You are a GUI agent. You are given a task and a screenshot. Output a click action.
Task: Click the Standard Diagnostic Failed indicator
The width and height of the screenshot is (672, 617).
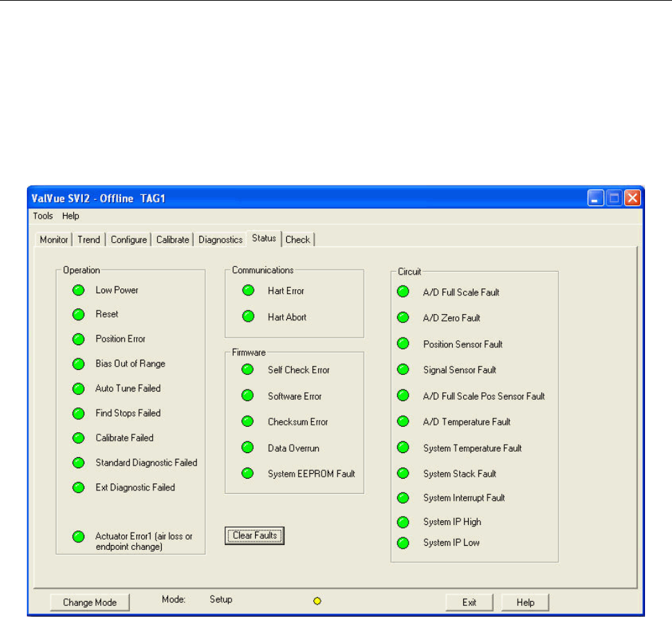click(x=78, y=463)
